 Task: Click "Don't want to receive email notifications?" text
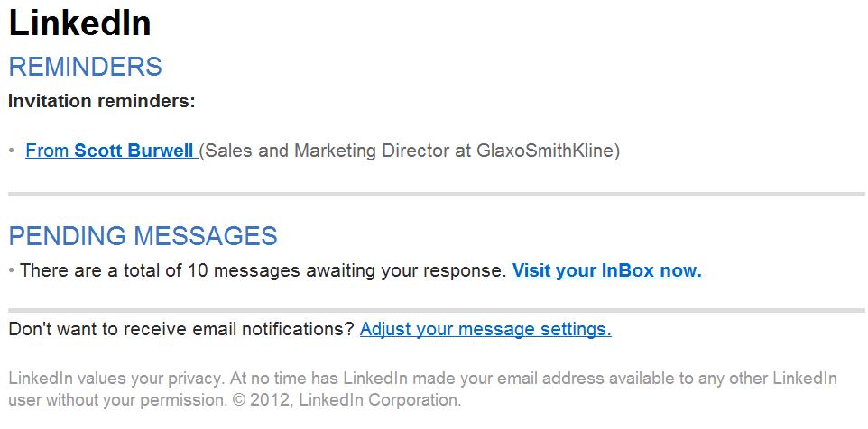click(x=180, y=329)
